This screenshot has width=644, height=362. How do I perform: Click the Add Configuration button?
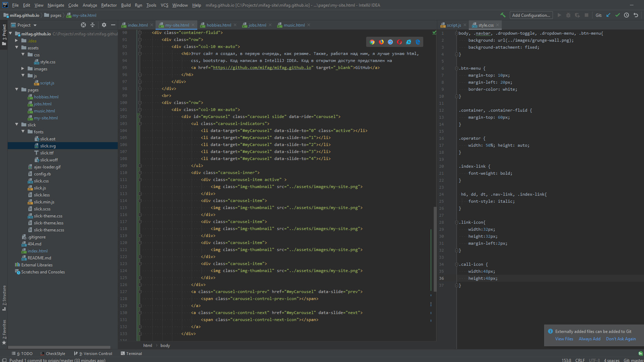530,15
